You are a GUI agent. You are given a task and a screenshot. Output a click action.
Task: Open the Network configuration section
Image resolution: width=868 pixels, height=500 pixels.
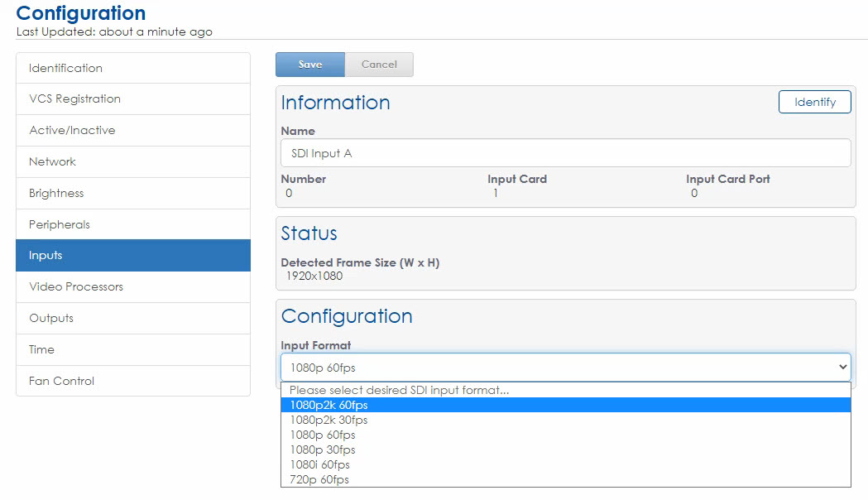click(132, 161)
